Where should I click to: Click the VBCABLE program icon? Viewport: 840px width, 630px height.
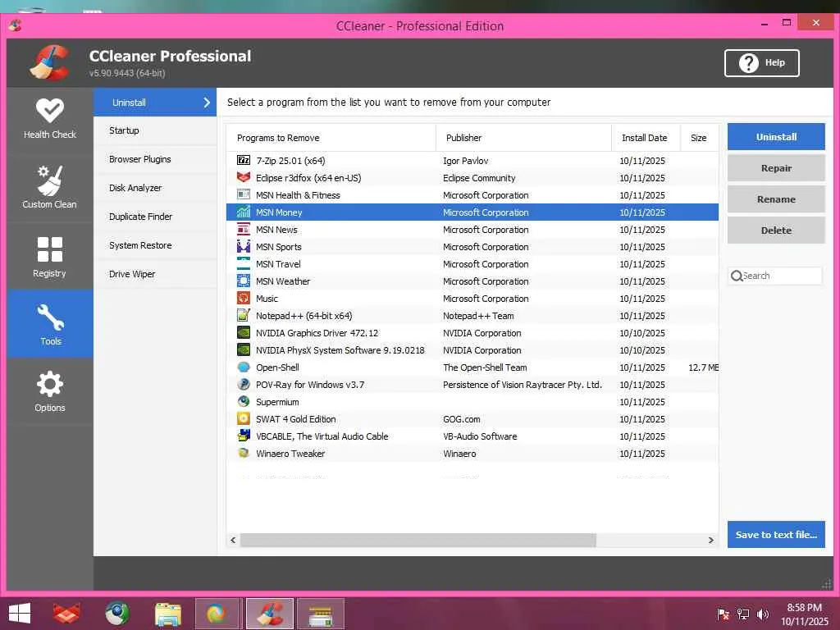[x=243, y=436]
